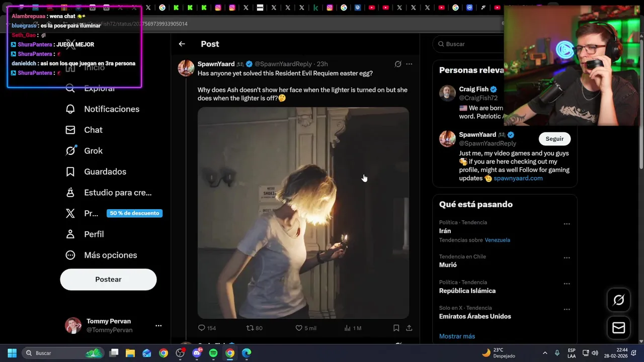Open Outlook from the taskbar

coord(147,353)
